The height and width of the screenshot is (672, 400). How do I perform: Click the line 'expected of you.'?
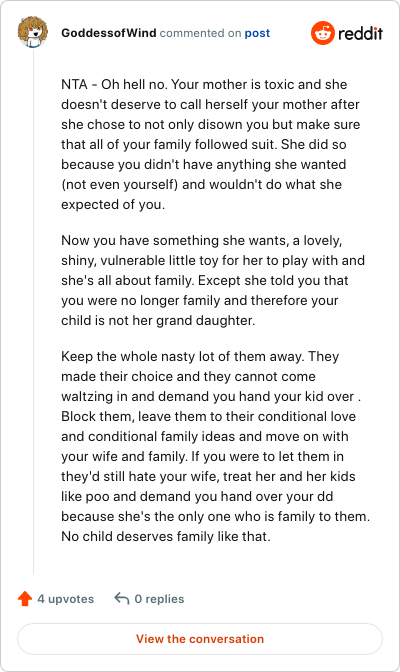pyautogui.click(x=113, y=204)
